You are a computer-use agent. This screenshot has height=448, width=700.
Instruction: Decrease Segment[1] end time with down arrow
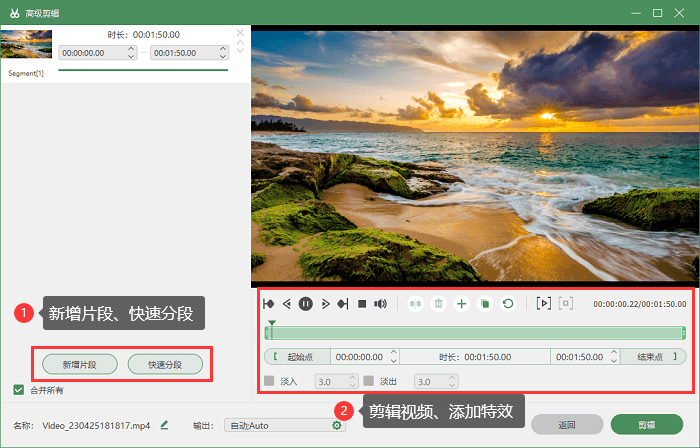click(223, 56)
